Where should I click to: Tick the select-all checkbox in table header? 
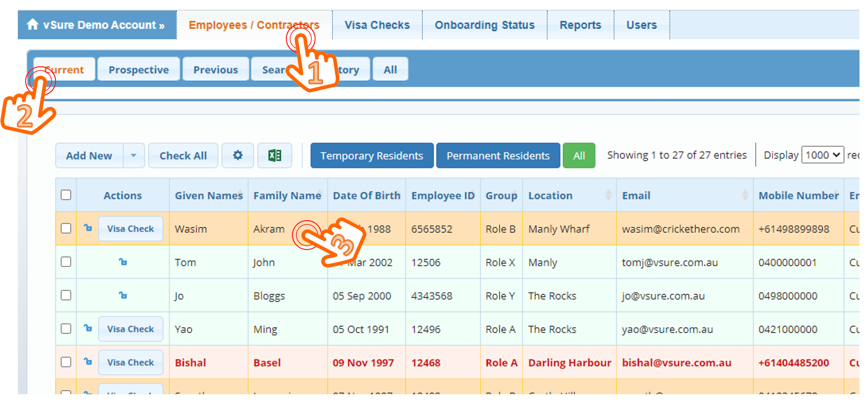pyautogui.click(x=66, y=195)
